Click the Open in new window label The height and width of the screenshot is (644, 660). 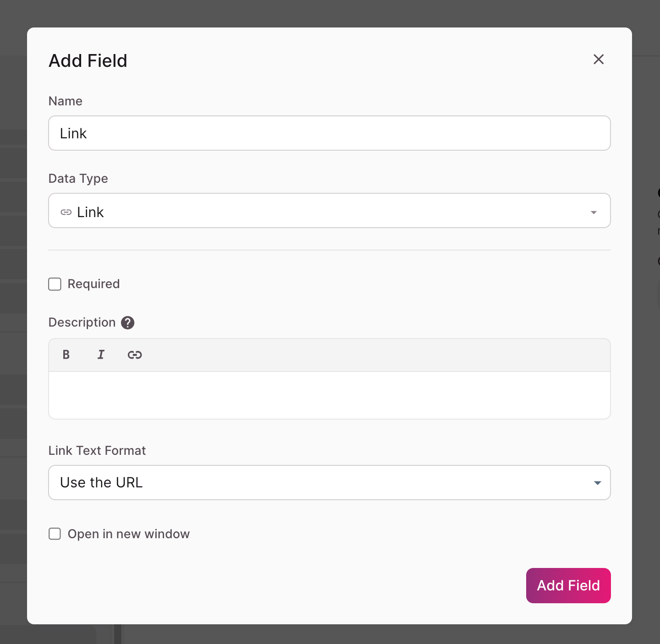128,534
